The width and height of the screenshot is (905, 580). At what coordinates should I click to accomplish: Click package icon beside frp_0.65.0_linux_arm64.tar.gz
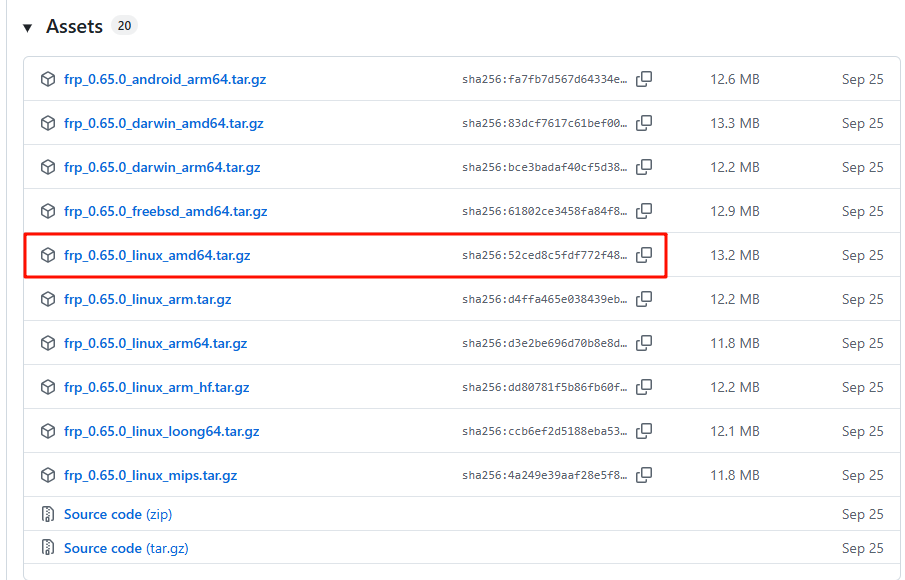click(48, 343)
